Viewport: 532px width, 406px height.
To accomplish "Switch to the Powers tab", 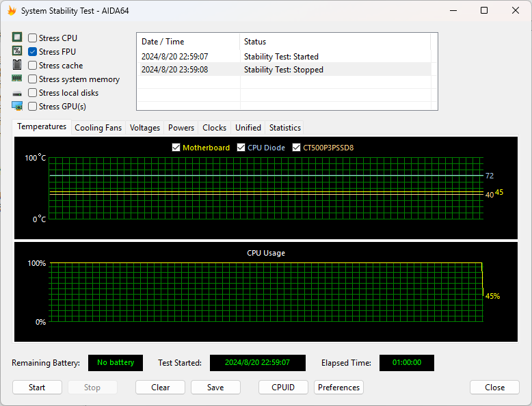I will point(181,128).
